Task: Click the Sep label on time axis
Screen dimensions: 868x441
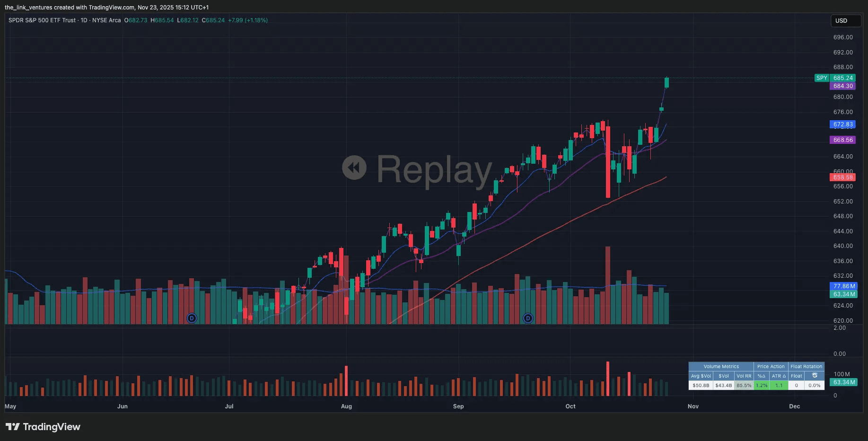Action: pos(458,406)
